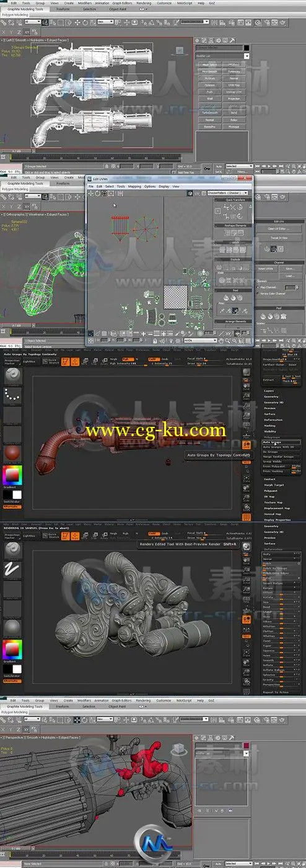Click Auto Groups With UV in ZBrush
The width and height of the screenshot is (306, 868).
pos(281,447)
